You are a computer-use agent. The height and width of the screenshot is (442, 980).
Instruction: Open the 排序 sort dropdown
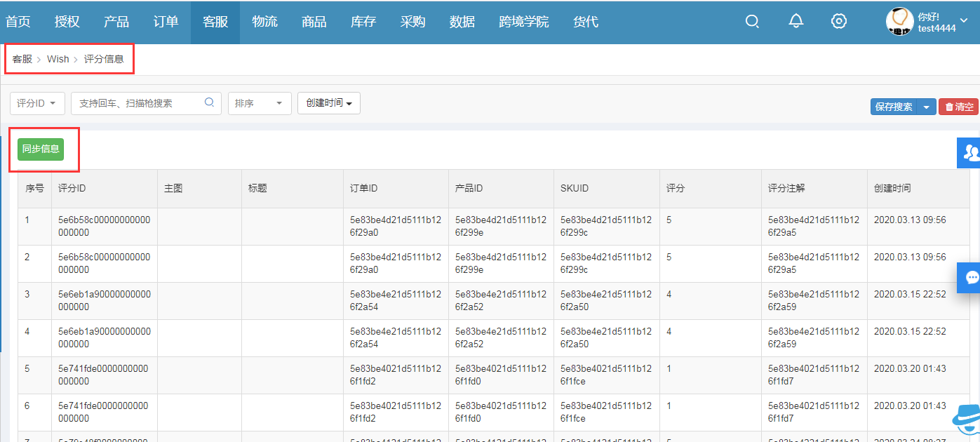[x=260, y=103]
